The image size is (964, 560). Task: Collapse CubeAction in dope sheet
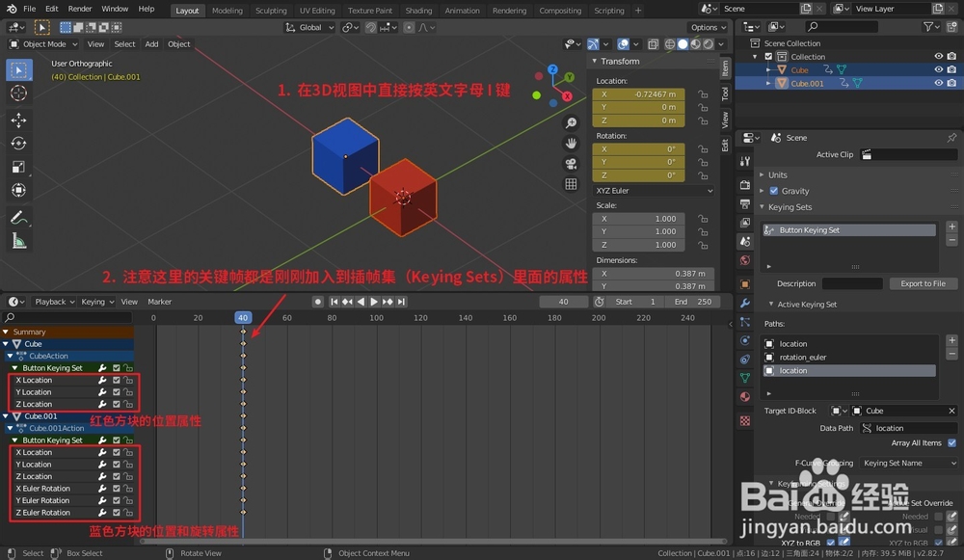(11, 356)
